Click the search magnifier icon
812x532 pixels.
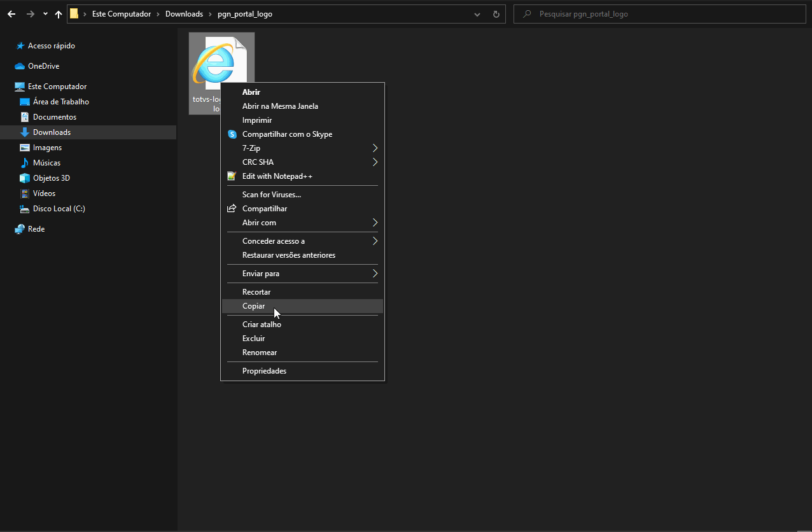pyautogui.click(x=526, y=14)
